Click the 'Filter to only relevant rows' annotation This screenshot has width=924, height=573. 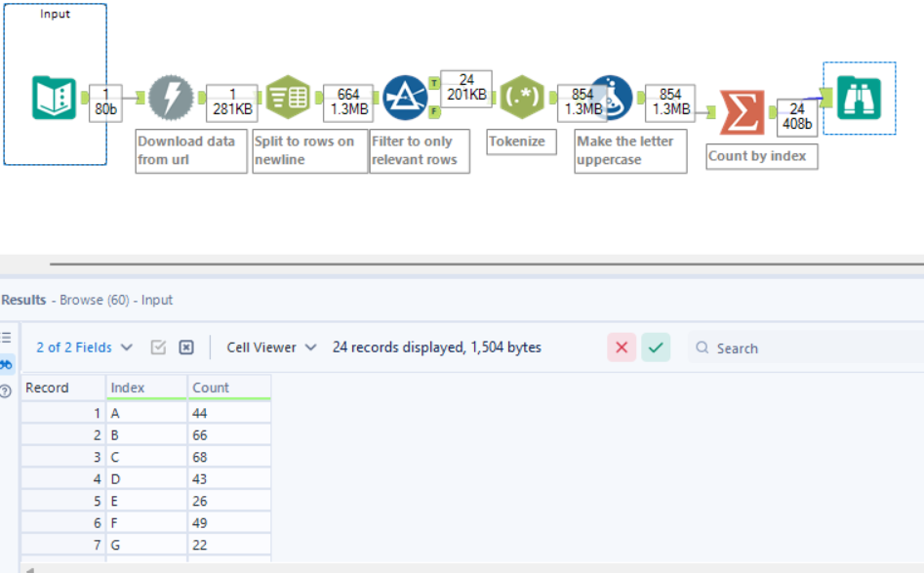(x=420, y=151)
